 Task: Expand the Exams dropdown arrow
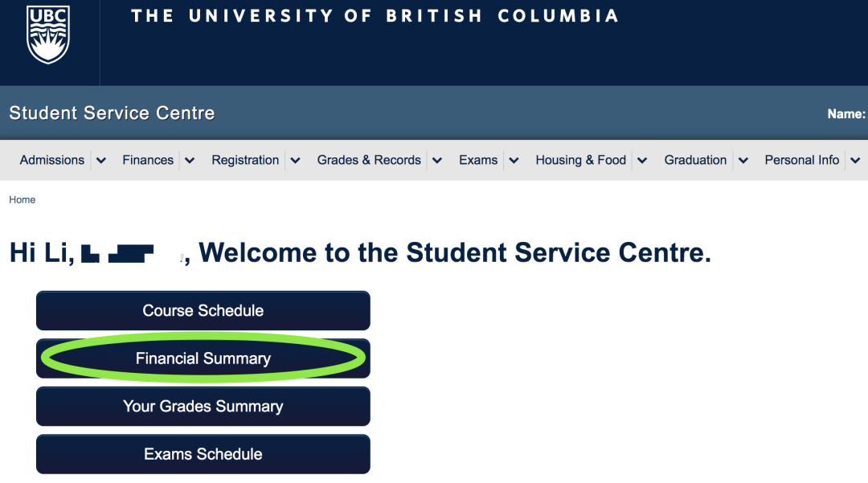pyautogui.click(x=514, y=161)
